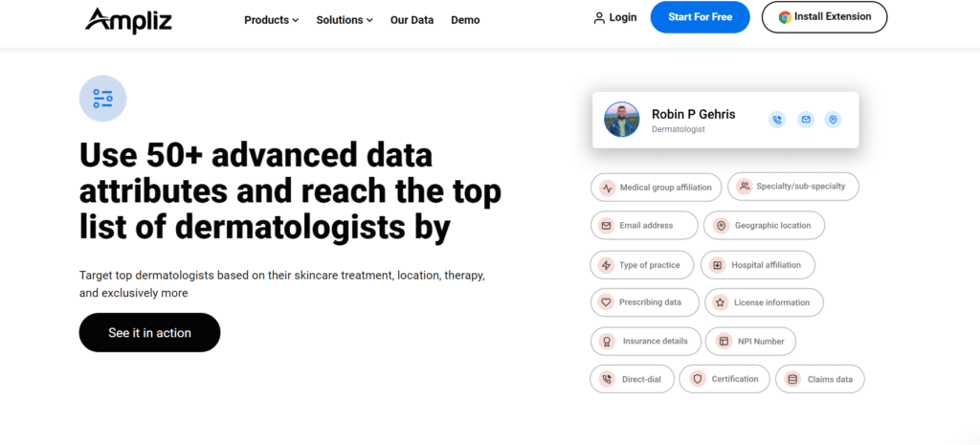This screenshot has width=980, height=445.
Task: Open the Demo menu item
Action: 465,20
